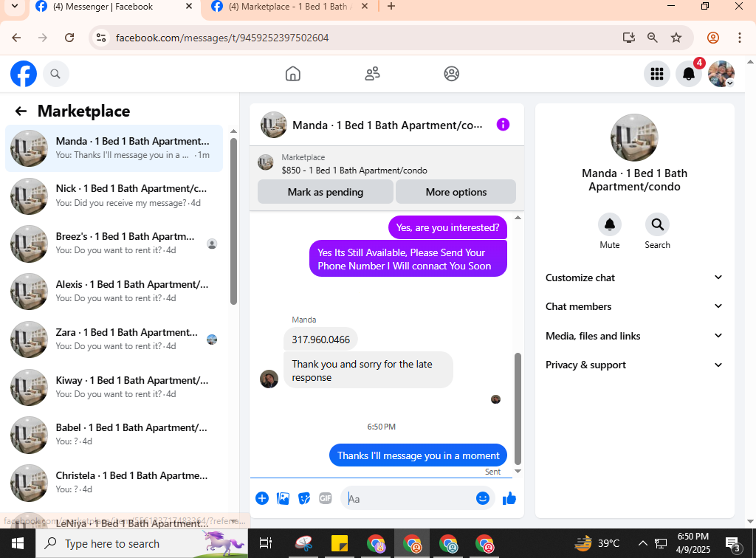Click More options button
The height and width of the screenshot is (558, 756).
pos(456,192)
